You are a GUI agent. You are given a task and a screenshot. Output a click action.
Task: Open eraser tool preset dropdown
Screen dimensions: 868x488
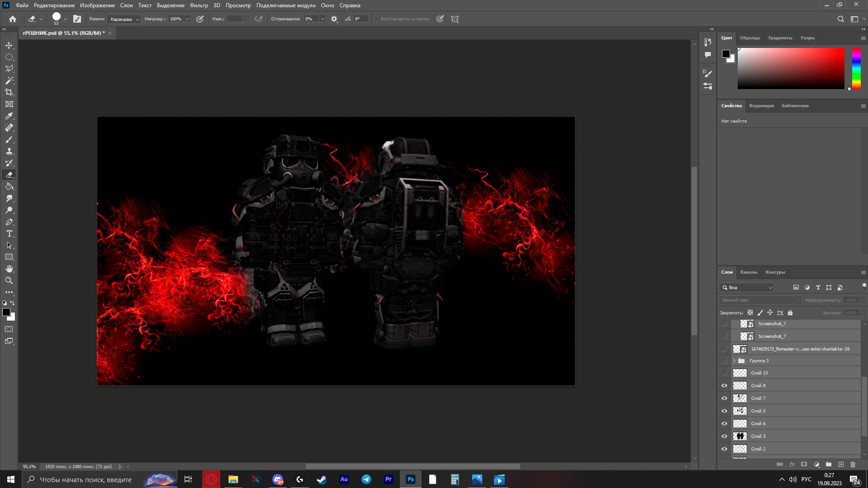click(x=41, y=19)
